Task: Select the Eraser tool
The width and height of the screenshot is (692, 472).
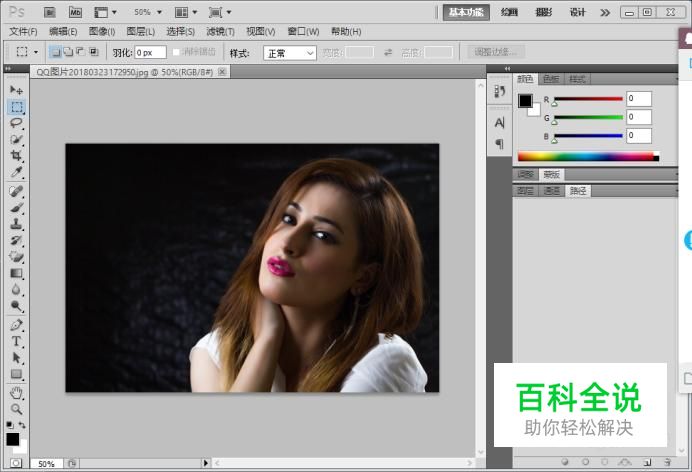Action: click(16, 257)
